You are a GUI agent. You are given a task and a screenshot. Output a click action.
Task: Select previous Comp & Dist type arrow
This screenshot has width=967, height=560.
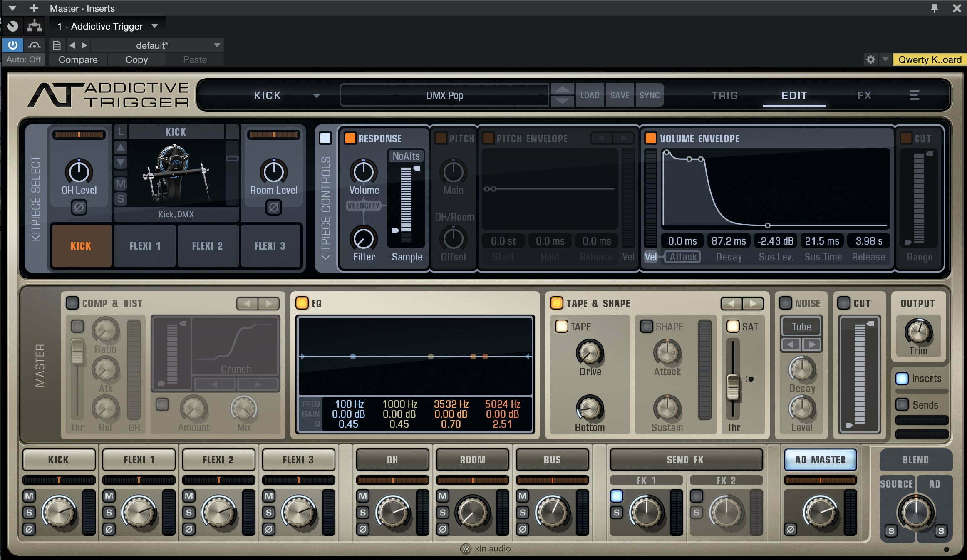pyautogui.click(x=247, y=303)
